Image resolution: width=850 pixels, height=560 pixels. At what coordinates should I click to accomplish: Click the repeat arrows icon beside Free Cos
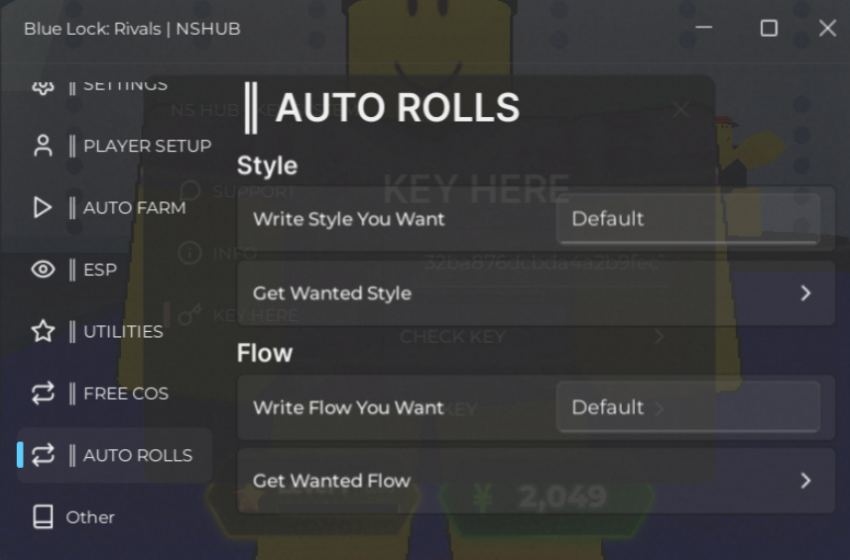(x=43, y=393)
